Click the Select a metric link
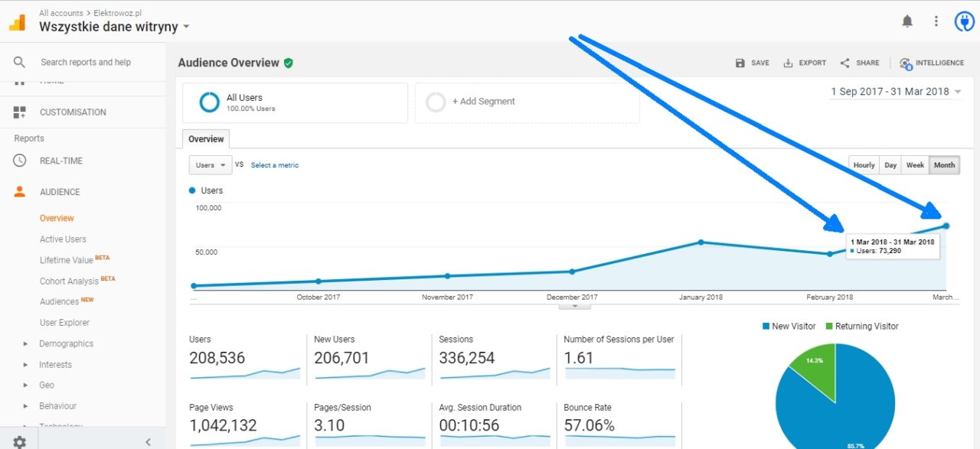The height and width of the screenshot is (449, 980). pos(275,165)
